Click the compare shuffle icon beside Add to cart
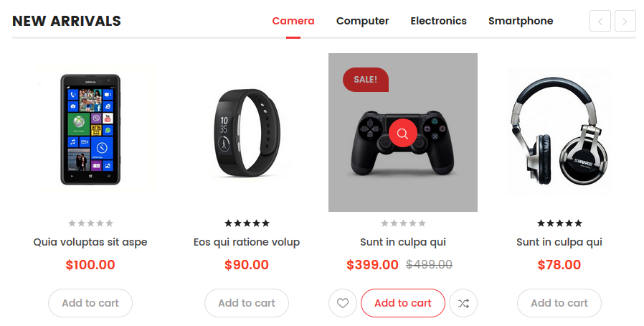This screenshot has width=644, height=326. point(463,303)
